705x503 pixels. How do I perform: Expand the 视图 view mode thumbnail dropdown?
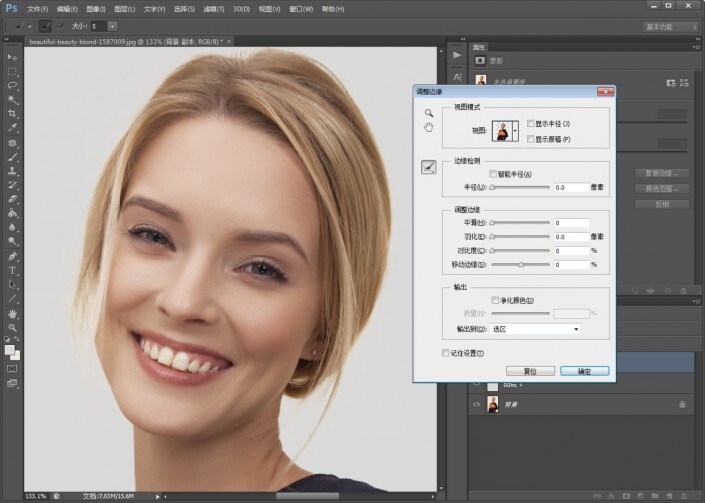point(517,131)
